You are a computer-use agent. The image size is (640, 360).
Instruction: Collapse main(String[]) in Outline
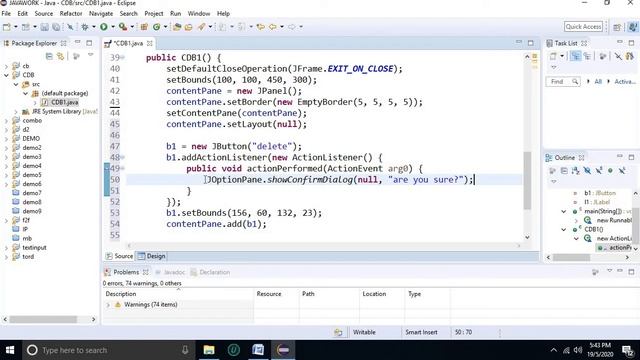pos(564,211)
